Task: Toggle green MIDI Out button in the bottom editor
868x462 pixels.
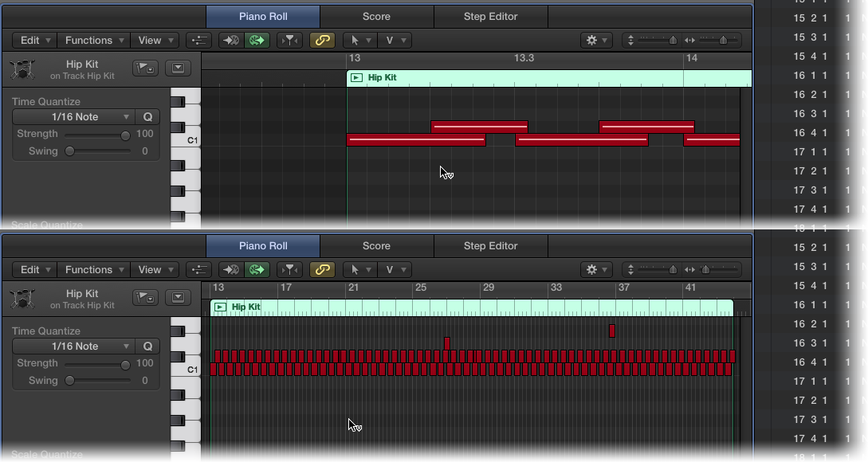Action: [257, 270]
